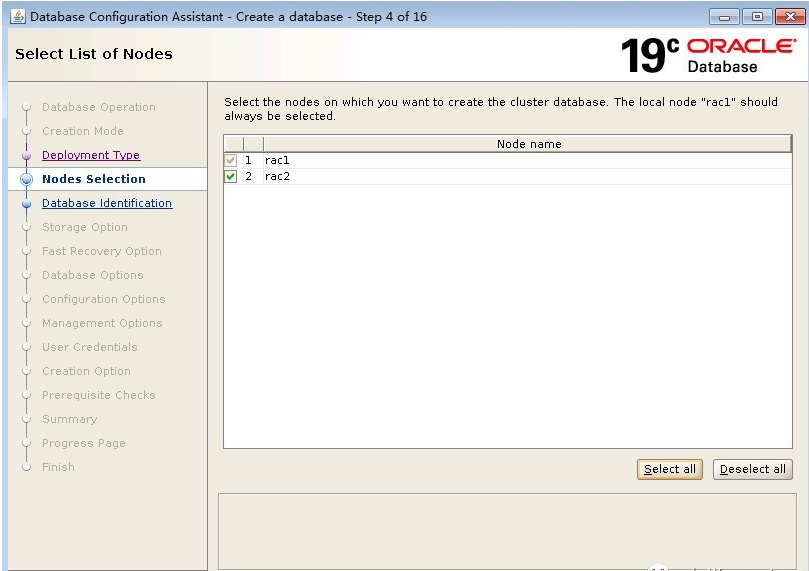Click the Finish step bullet
This screenshot has width=809, height=571.
point(27,468)
